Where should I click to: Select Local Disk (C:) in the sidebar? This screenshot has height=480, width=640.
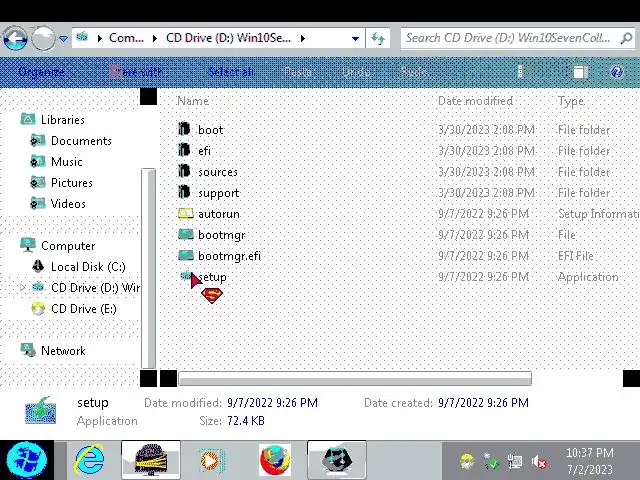tap(88, 267)
